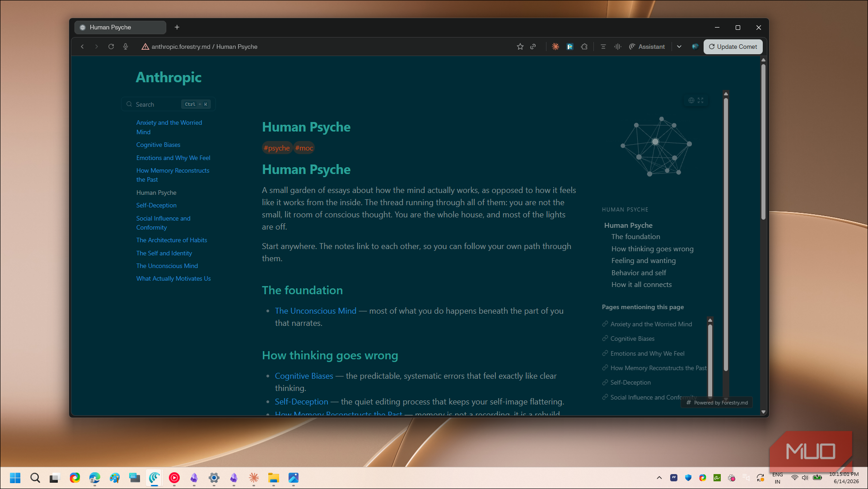Open The Architecture of Habits page
Viewport: 868px width, 489px height.
click(x=172, y=240)
